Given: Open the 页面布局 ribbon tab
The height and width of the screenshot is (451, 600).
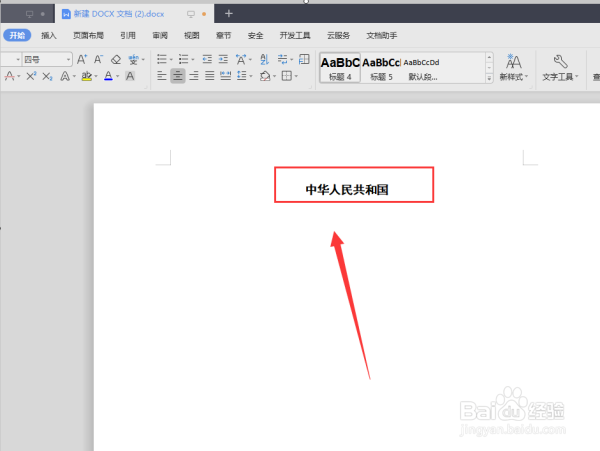Looking at the screenshot, I should pyautogui.click(x=88, y=36).
